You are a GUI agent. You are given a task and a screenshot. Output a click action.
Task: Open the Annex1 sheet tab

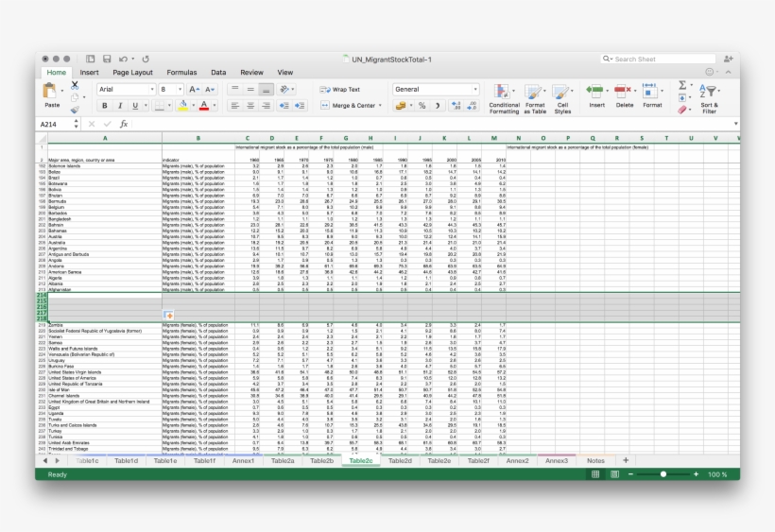[243, 460]
